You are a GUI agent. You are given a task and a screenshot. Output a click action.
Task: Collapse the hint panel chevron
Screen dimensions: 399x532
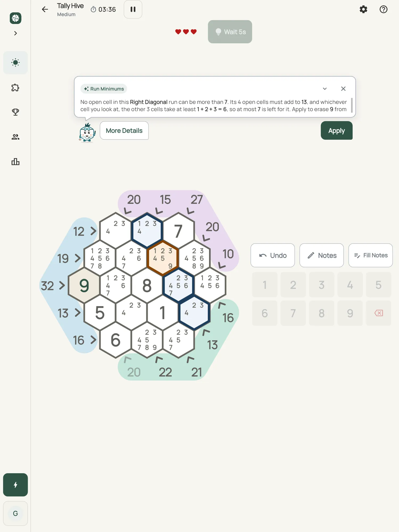click(325, 89)
